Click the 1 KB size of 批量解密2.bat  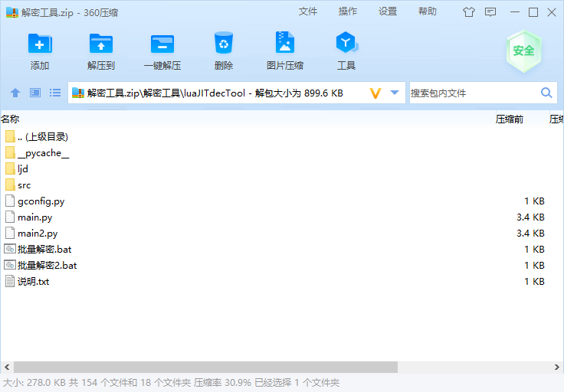[x=534, y=266]
